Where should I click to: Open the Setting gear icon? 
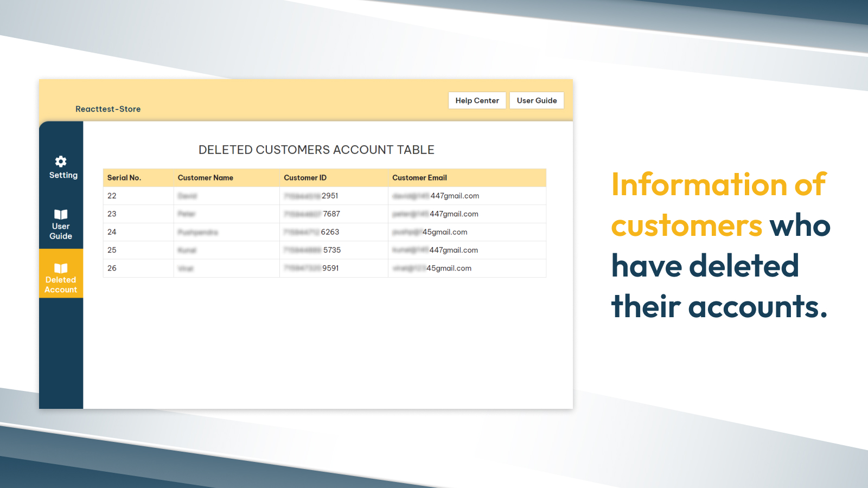pyautogui.click(x=61, y=161)
